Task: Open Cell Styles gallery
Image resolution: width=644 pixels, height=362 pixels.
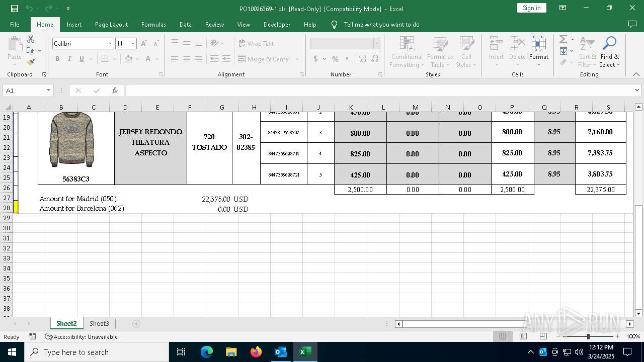Action: click(466, 52)
